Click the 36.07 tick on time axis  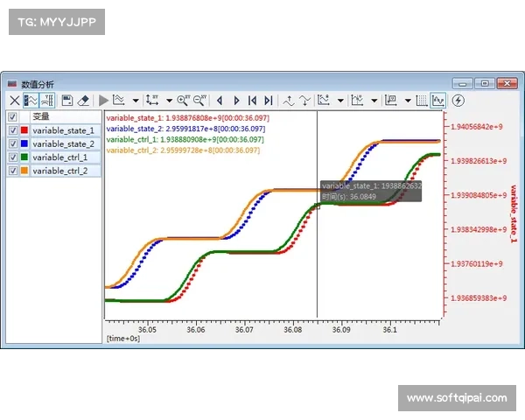[244, 330]
